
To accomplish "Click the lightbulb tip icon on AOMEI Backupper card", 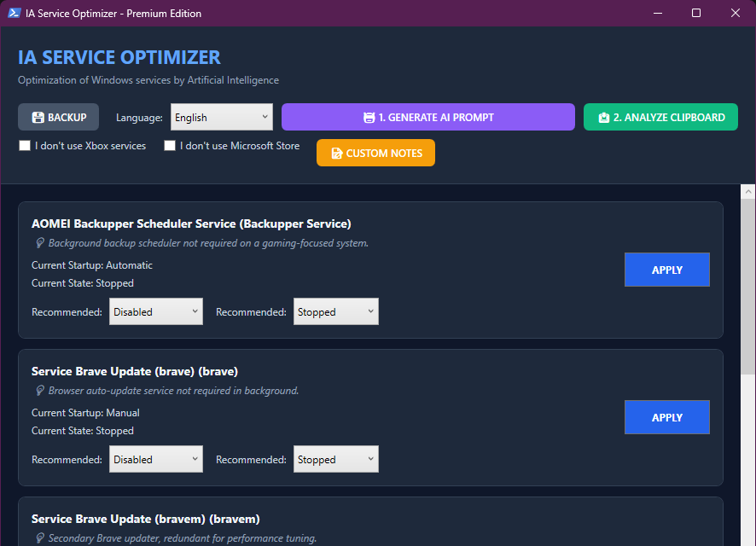I will tap(40, 243).
